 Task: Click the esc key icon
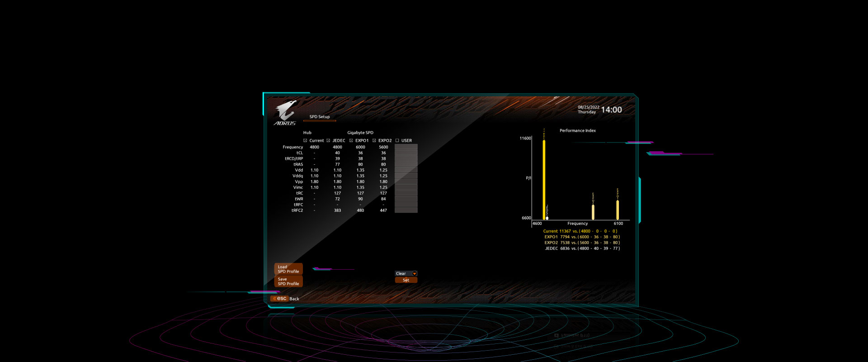pos(280,299)
